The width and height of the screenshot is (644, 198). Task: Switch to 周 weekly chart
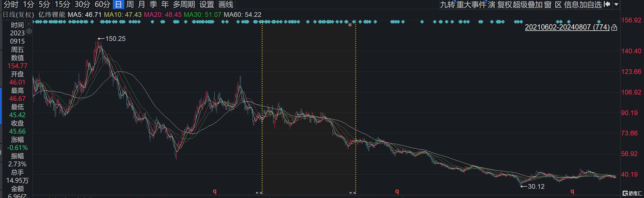(130, 4)
